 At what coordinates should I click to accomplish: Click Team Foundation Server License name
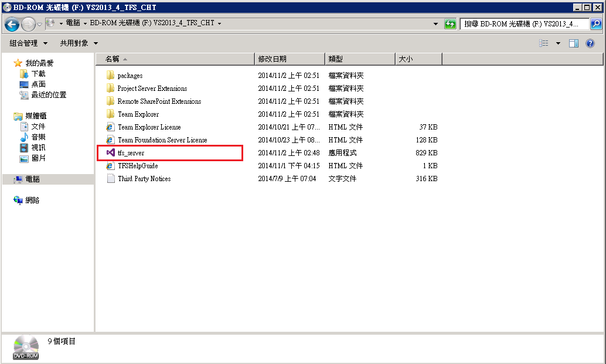coord(162,140)
